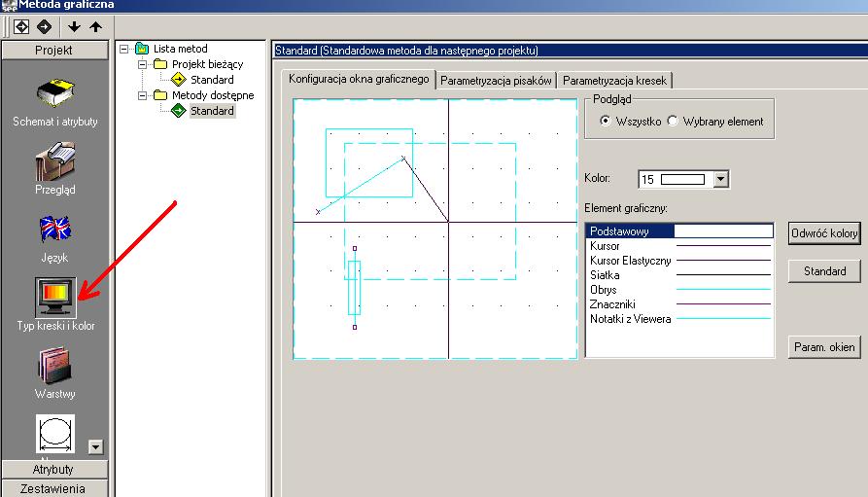This screenshot has width=868, height=497.
Task: Click the Znaczniki purple line sample
Action: [x=723, y=303]
